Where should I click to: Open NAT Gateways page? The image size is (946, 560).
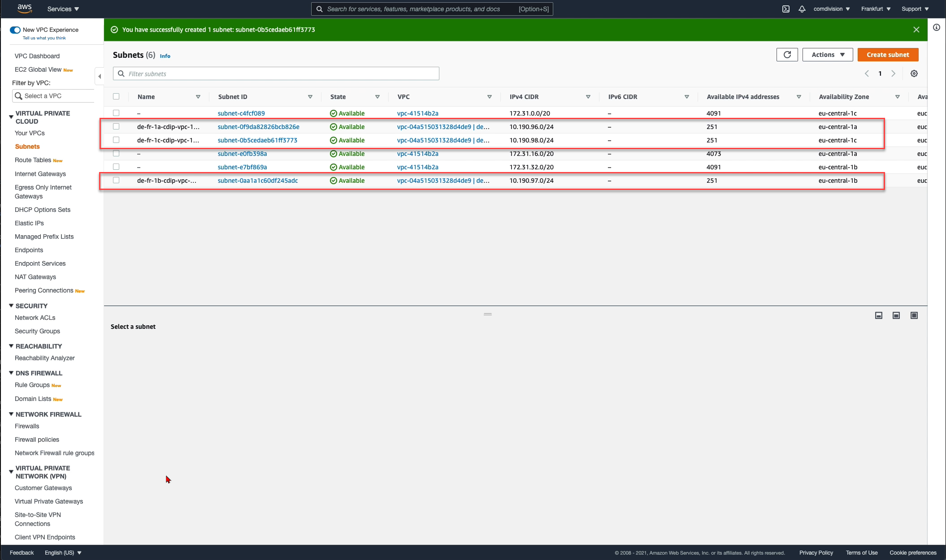(x=35, y=277)
